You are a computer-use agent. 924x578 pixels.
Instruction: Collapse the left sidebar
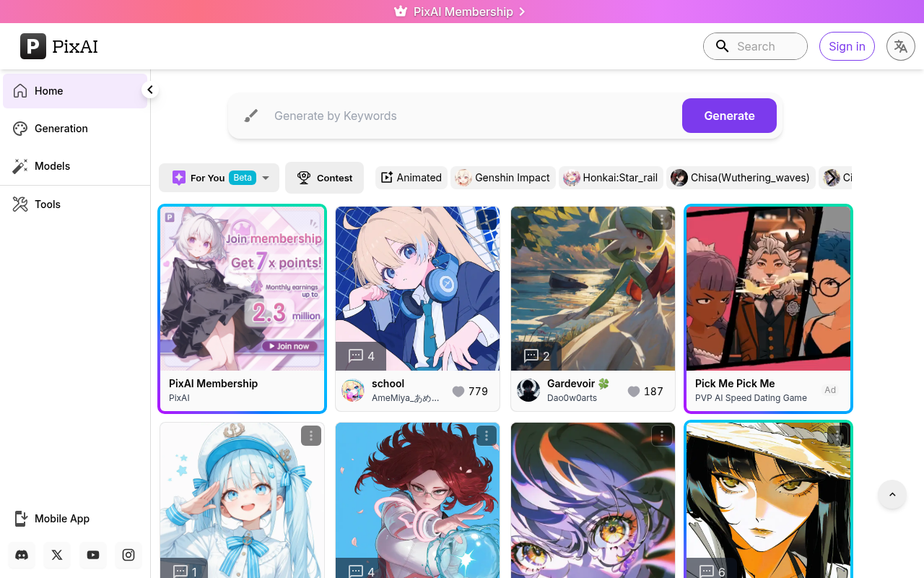(149, 89)
